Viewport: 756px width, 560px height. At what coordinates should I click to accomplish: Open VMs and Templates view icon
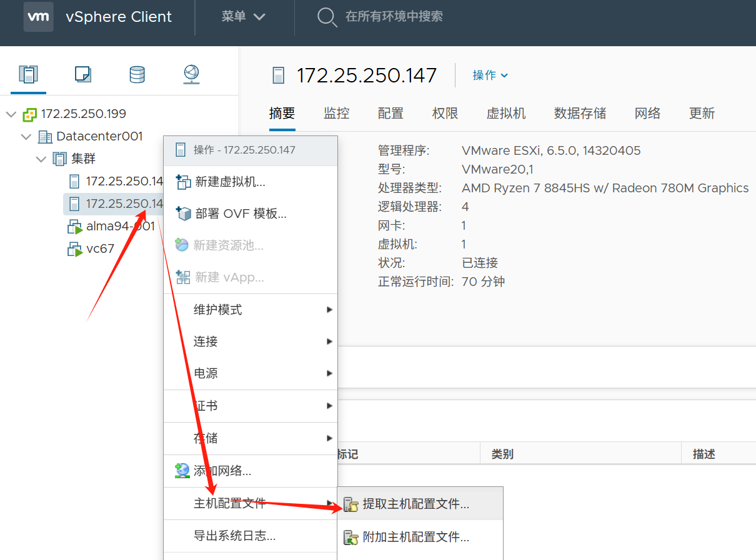(82, 74)
